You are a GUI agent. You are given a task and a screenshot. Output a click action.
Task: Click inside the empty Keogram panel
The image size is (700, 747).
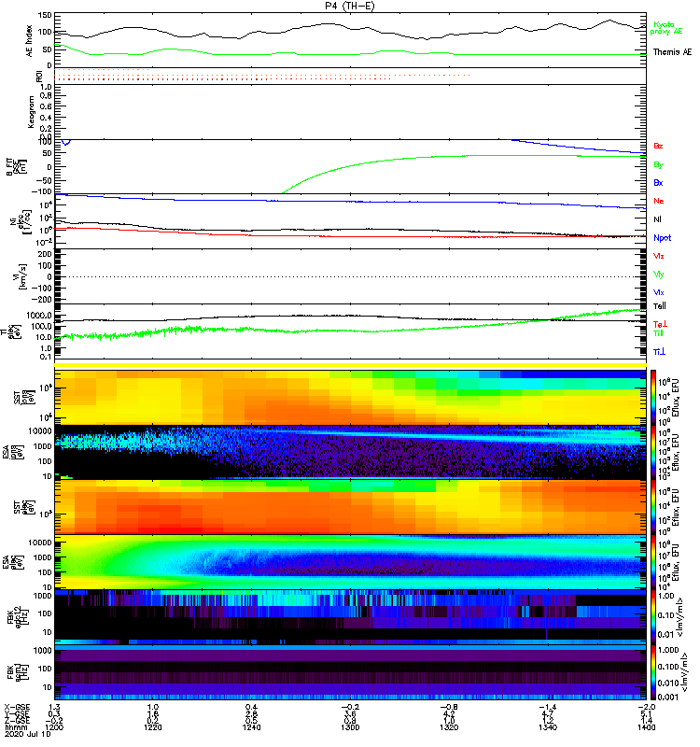tap(351, 112)
